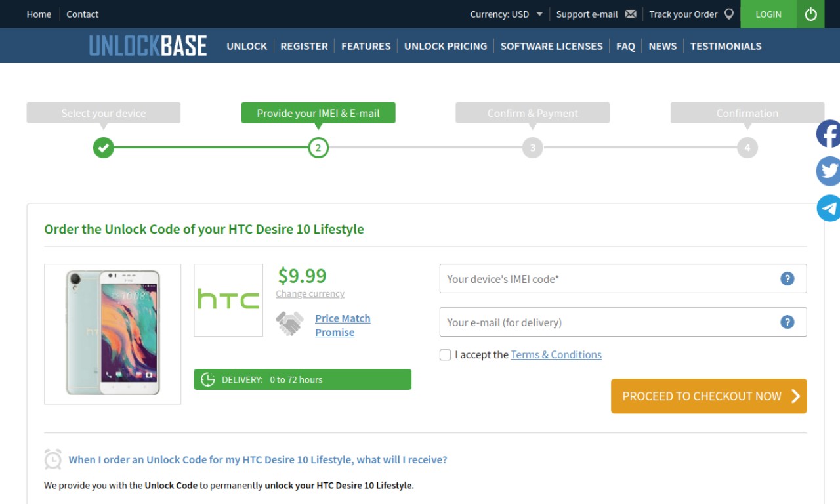Click Track your Order link
Screen dimensions: 840x504
click(683, 14)
